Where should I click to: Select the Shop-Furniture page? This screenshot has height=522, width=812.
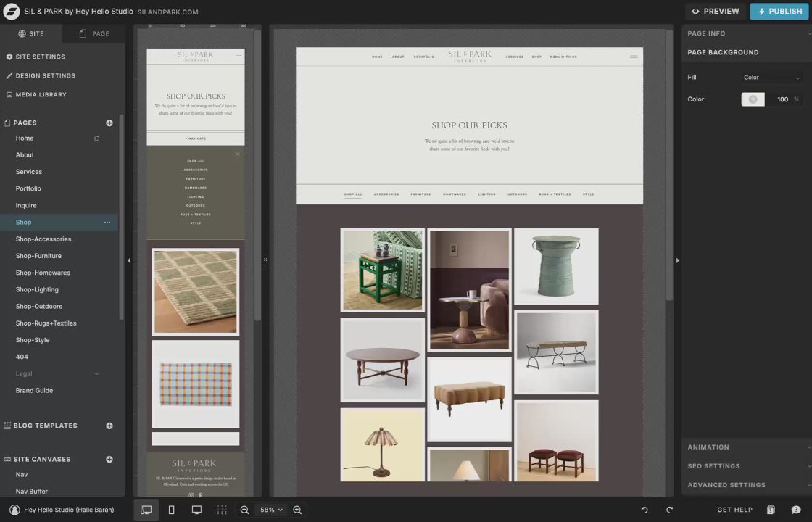click(x=38, y=256)
